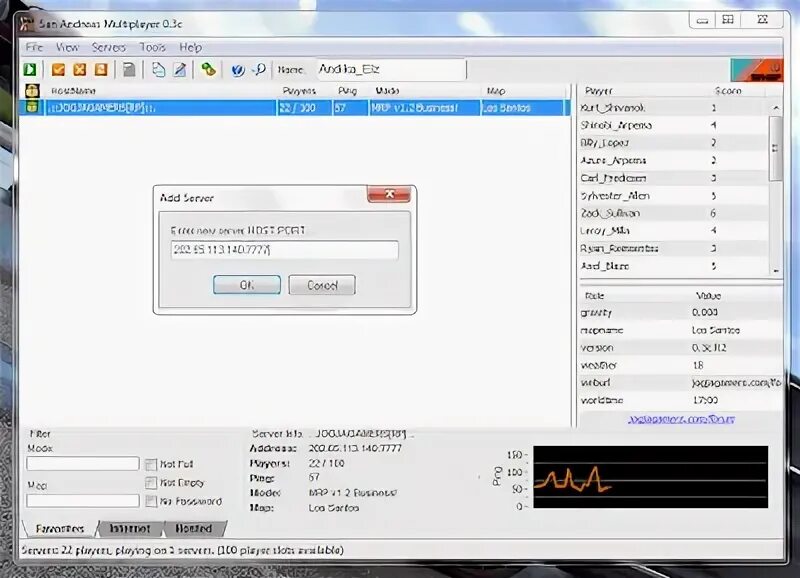This screenshot has height=578, width=800.
Task: Click Cancel in Add Server dialog
Action: pyautogui.click(x=322, y=285)
